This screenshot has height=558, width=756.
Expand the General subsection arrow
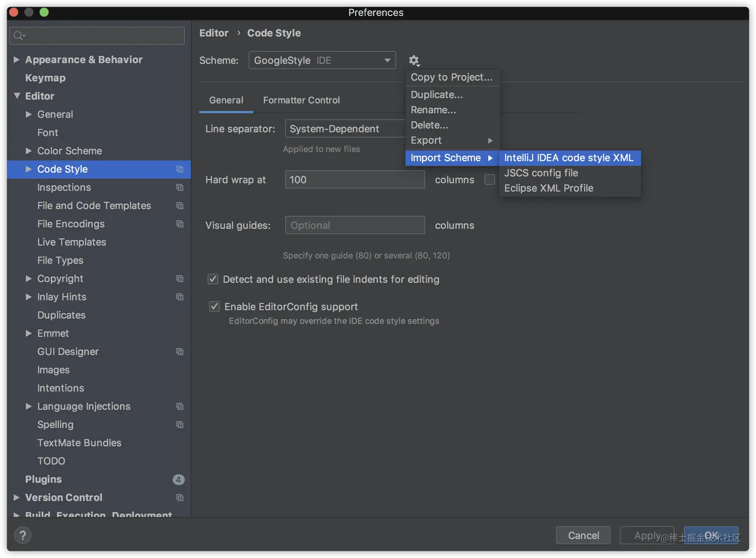pos(28,114)
